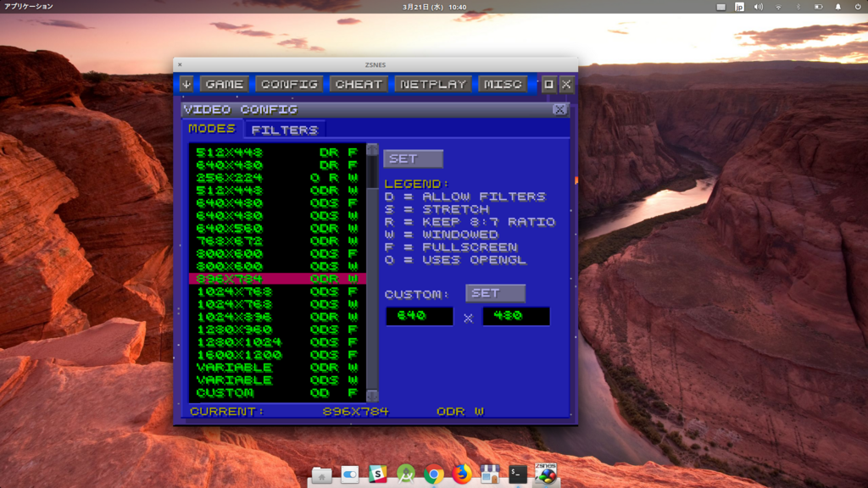
Task: Click the down-arrow icon in ZSNES menu bar
Action: pyautogui.click(x=186, y=84)
